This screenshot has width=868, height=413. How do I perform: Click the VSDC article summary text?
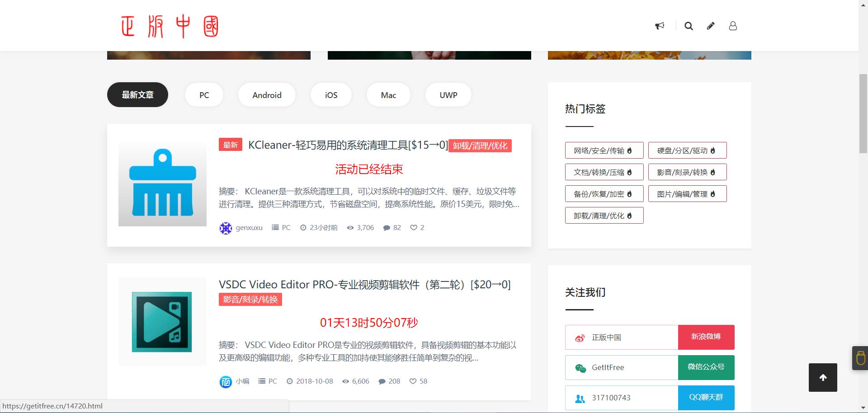click(368, 352)
